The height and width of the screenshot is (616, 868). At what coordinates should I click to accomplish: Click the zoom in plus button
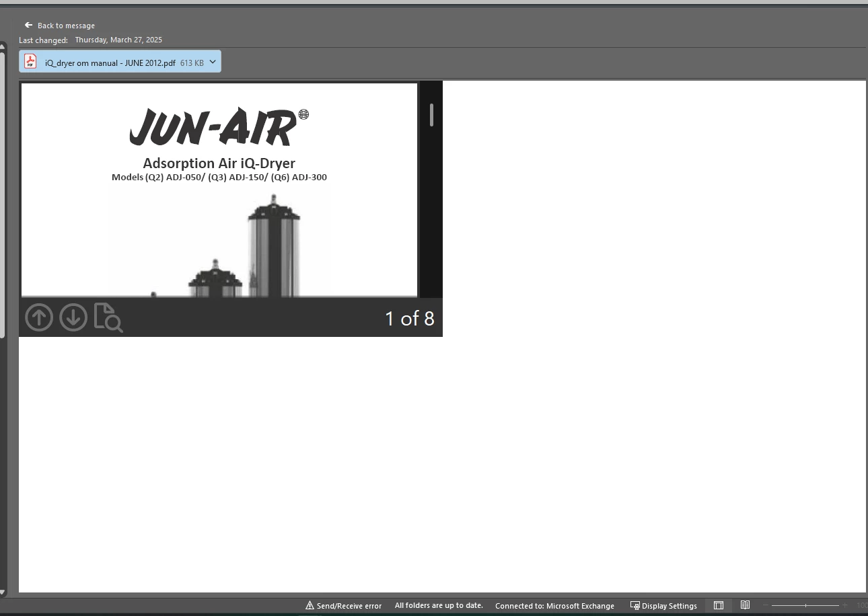click(845, 606)
